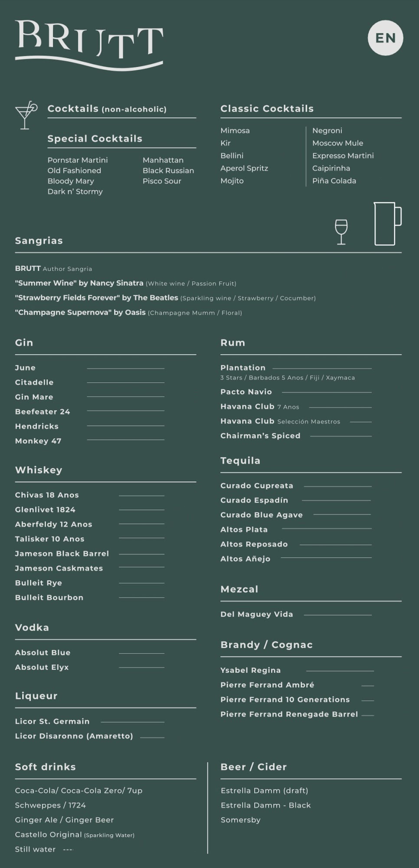Select the Special Cocktails heading
This screenshot has height=868, width=419.
pyautogui.click(x=95, y=139)
